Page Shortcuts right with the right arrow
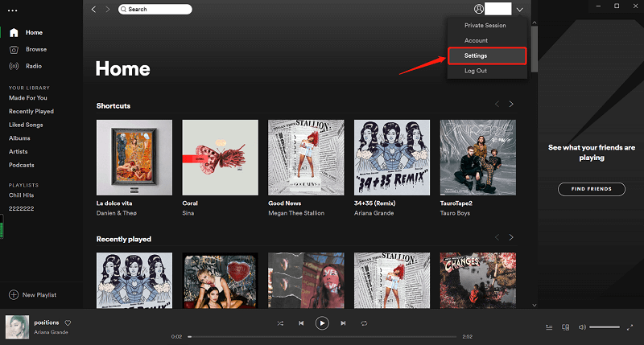 511,105
